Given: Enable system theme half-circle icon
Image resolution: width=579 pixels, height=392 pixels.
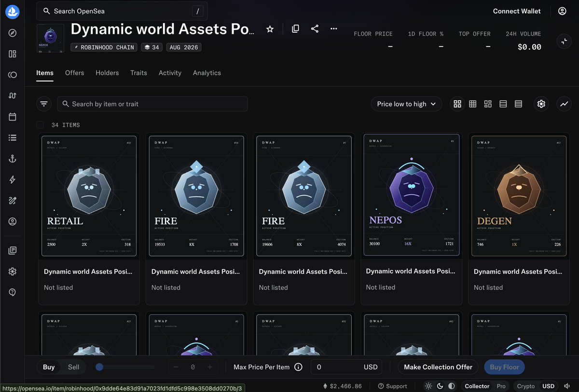Looking at the screenshot, I should click(x=452, y=386).
